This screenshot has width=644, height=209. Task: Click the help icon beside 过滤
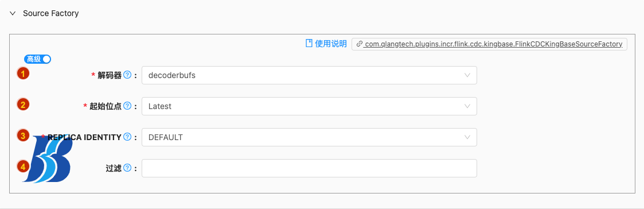point(127,168)
